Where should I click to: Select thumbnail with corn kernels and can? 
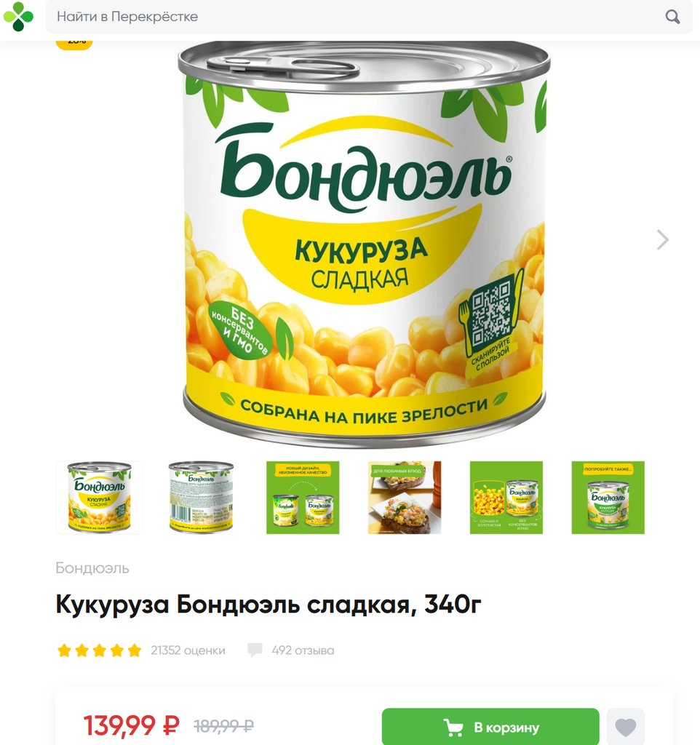point(506,498)
